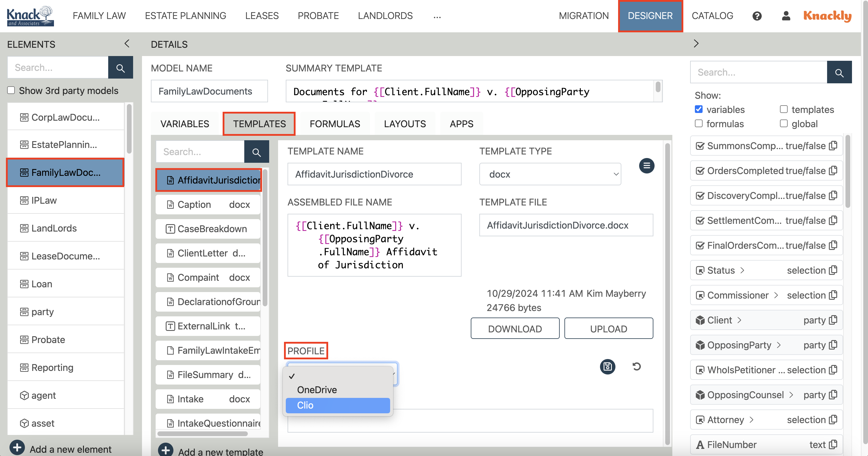Image resolution: width=868 pixels, height=456 pixels.
Task: Copy the Status variable via its copy icon
Action: [x=833, y=270]
